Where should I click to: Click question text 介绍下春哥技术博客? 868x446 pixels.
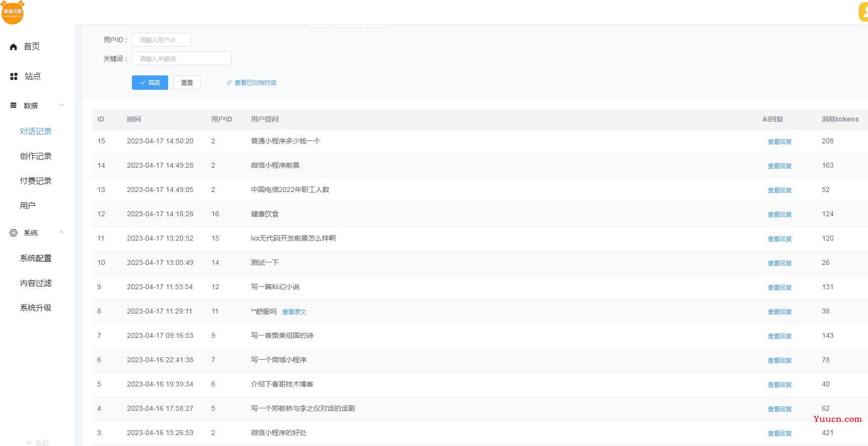tap(282, 384)
